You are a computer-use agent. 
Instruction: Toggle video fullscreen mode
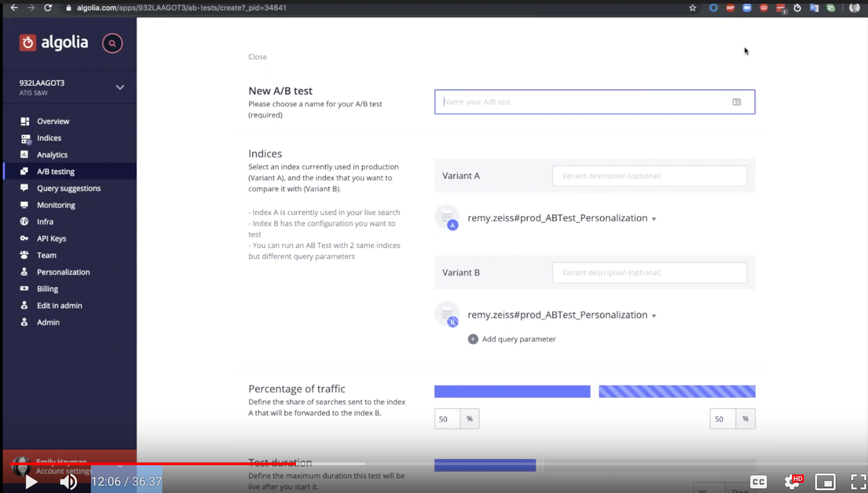[858, 481]
